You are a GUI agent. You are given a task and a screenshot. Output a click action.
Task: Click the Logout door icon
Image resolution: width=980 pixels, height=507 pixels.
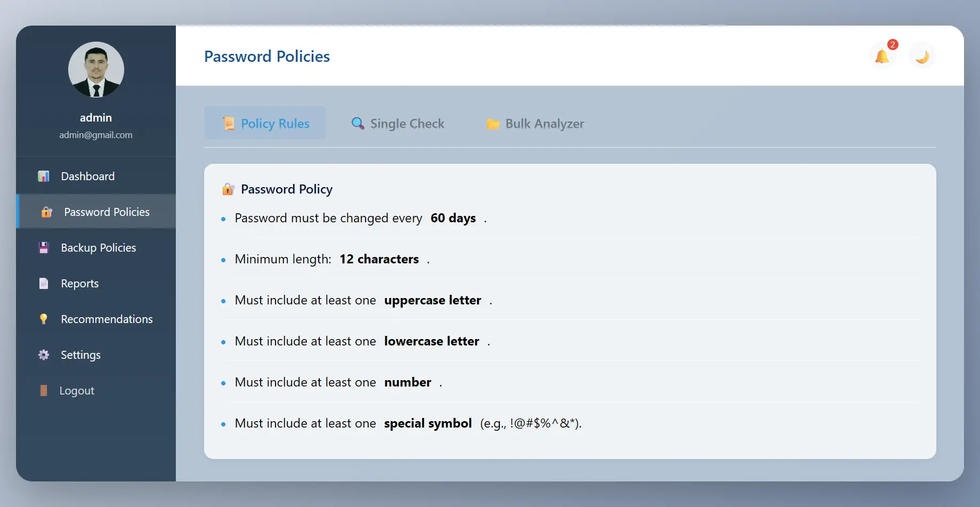pyautogui.click(x=44, y=391)
